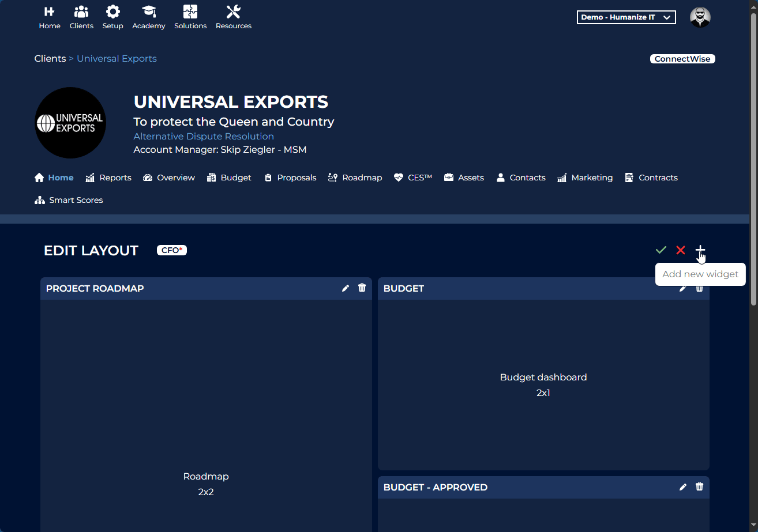Delete the Project Roadmap widget

coord(362,288)
